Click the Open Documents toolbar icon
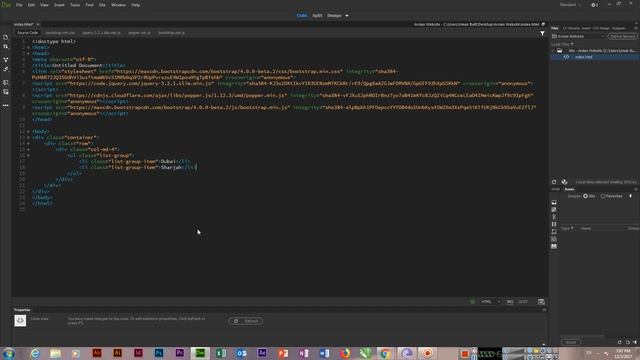The height and width of the screenshot is (360, 640). (6, 37)
